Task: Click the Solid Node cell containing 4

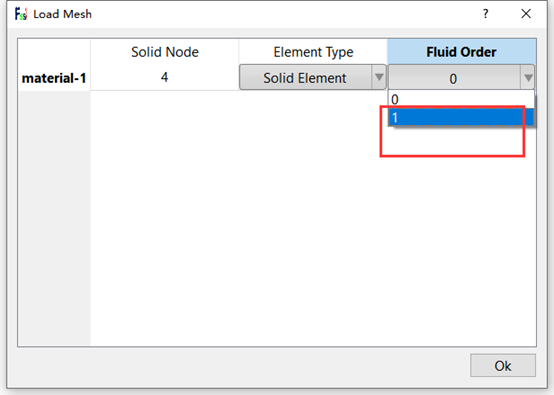Action: pyautogui.click(x=165, y=77)
